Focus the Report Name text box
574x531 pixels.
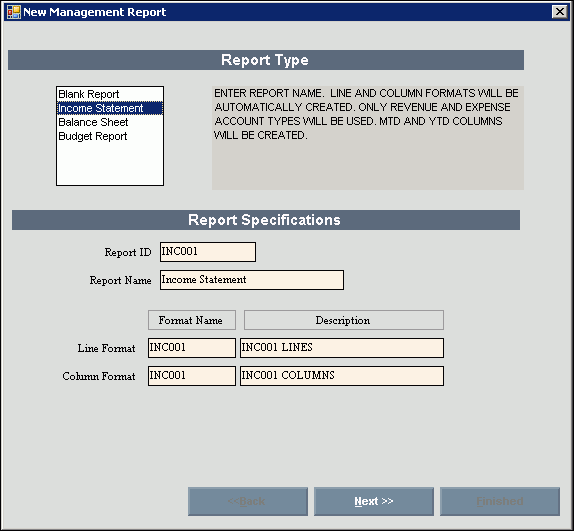tap(252, 280)
